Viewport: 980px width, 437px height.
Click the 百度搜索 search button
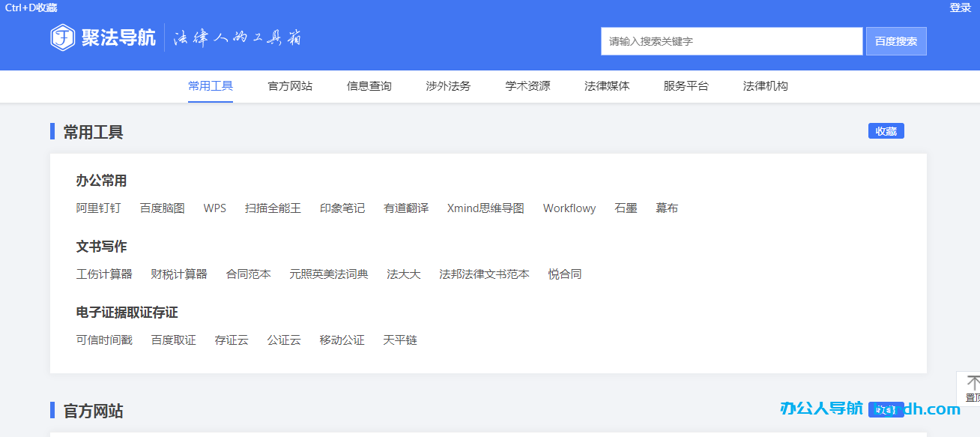pos(896,40)
